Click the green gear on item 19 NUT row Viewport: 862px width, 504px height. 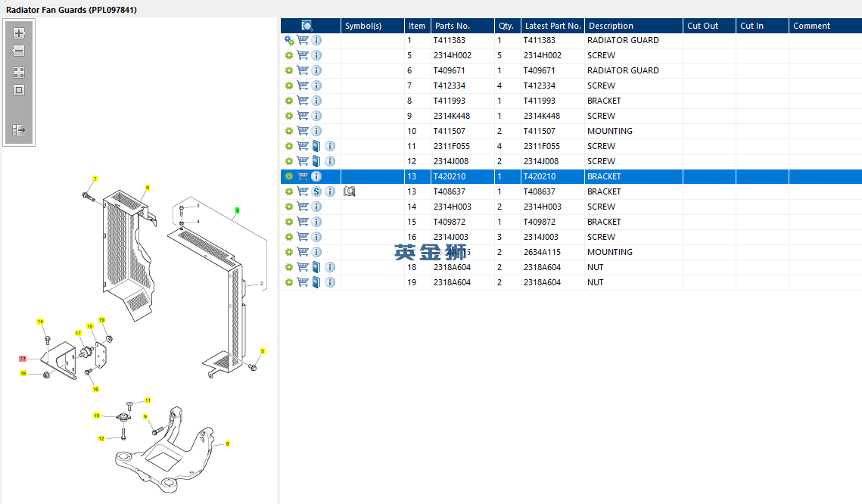point(289,282)
